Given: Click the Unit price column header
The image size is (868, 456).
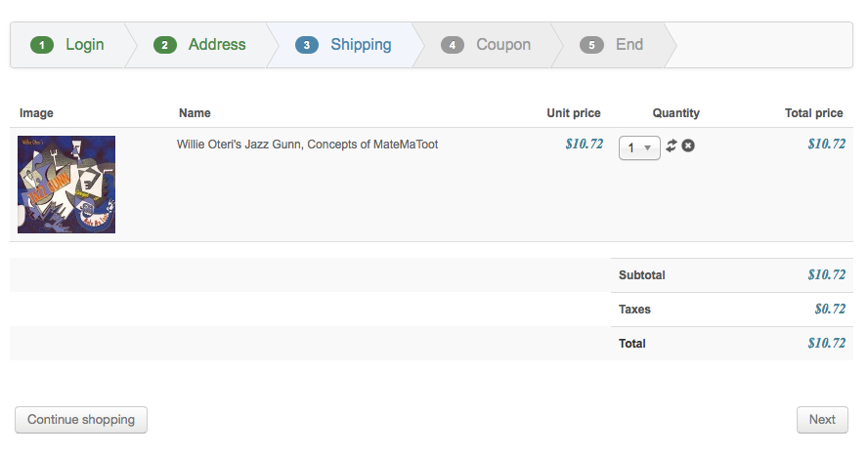Looking at the screenshot, I should point(573,113).
